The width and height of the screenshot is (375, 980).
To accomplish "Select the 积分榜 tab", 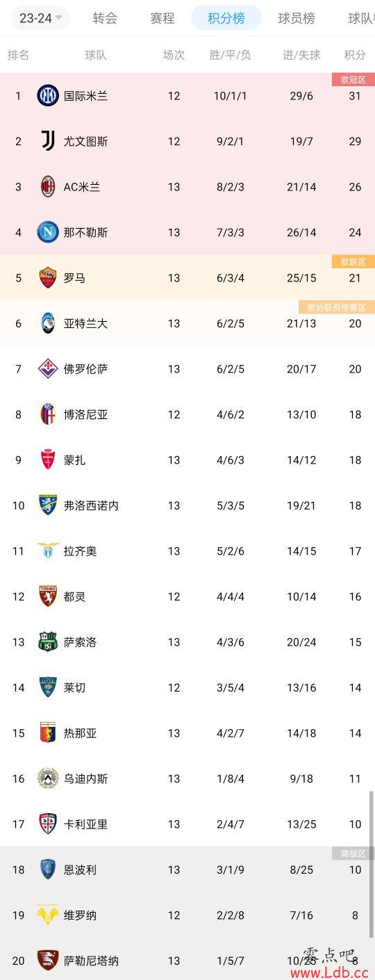I will click(226, 18).
